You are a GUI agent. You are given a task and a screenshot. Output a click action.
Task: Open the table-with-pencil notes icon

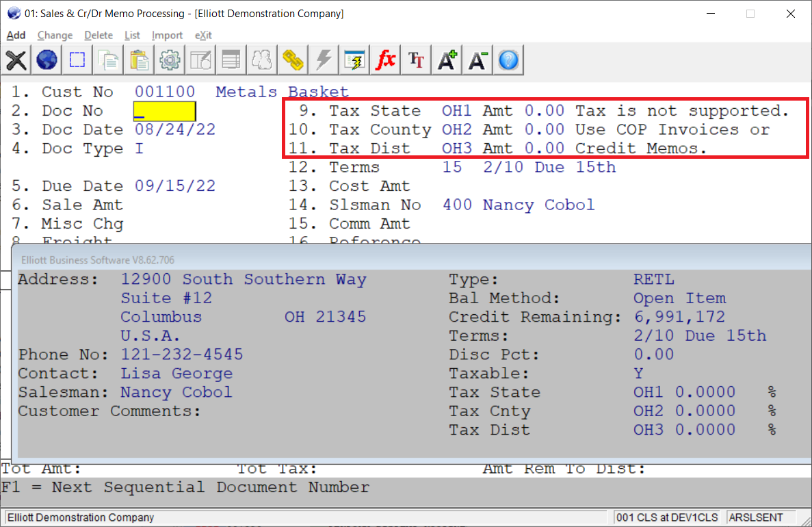click(x=200, y=60)
